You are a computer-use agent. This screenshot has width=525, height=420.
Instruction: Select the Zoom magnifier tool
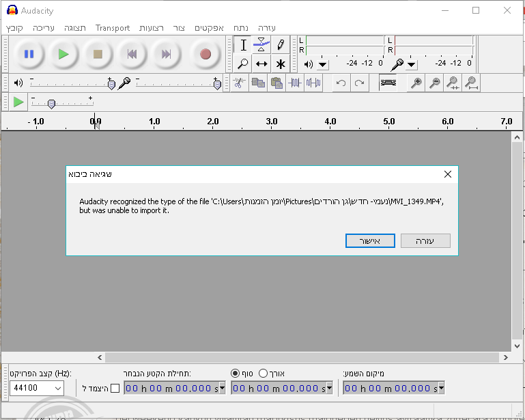click(243, 64)
